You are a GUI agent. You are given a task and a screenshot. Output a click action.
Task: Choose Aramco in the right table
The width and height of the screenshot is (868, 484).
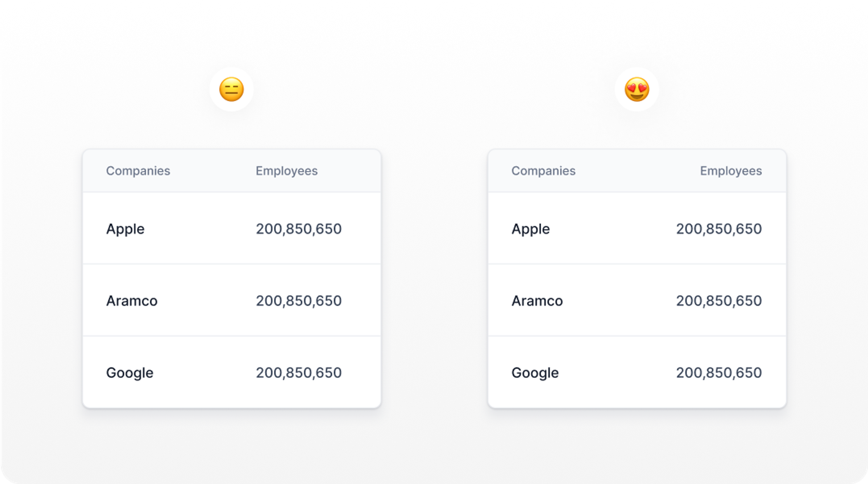[537, 300]
